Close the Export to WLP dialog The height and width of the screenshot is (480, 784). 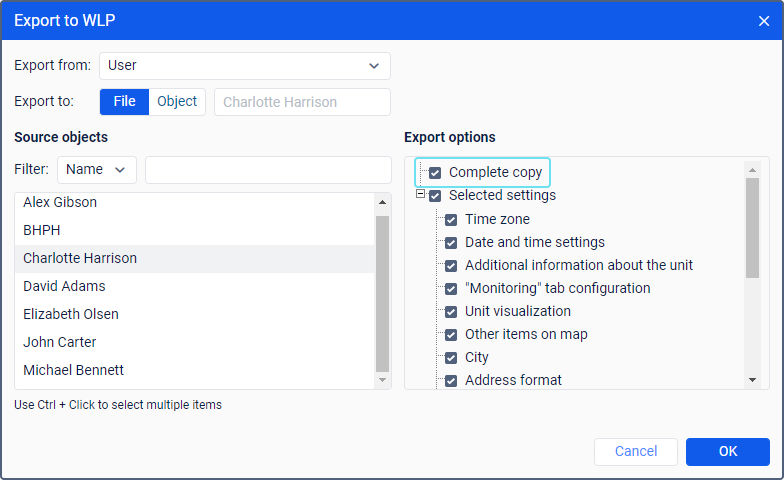pos(764,20)
